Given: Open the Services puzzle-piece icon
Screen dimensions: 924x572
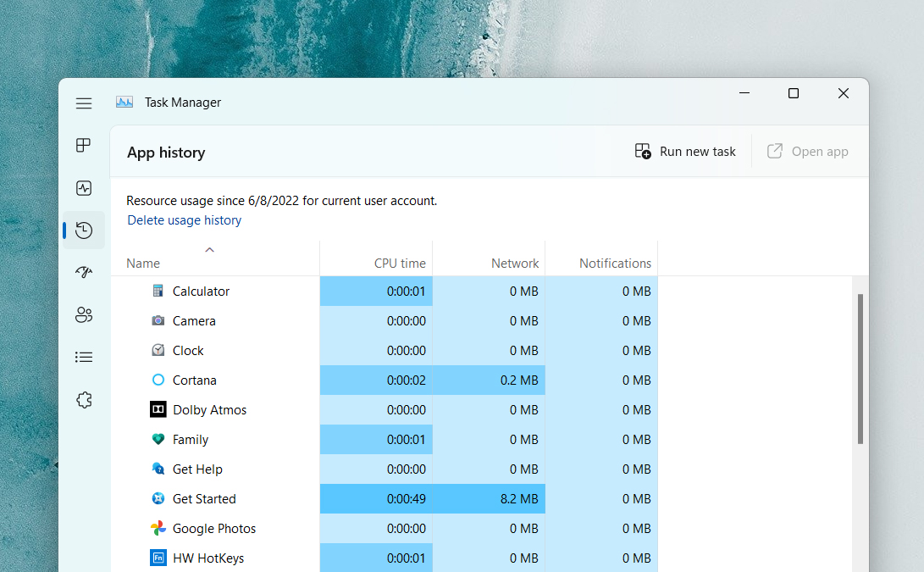Looking at the screenshot, I should tap(84, 400).
